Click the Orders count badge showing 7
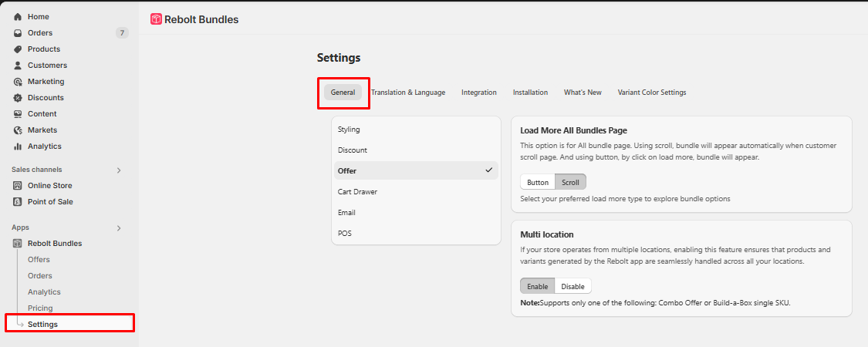Image resolution: width=868 pixels, height=347 pixels. click(122, 32)
